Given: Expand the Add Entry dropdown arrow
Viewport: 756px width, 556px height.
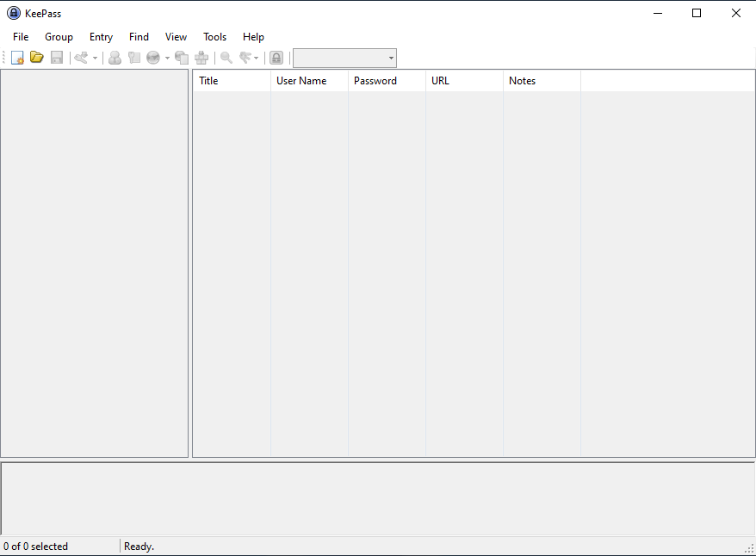Looking at the screenshot, I should coord(95,59).
